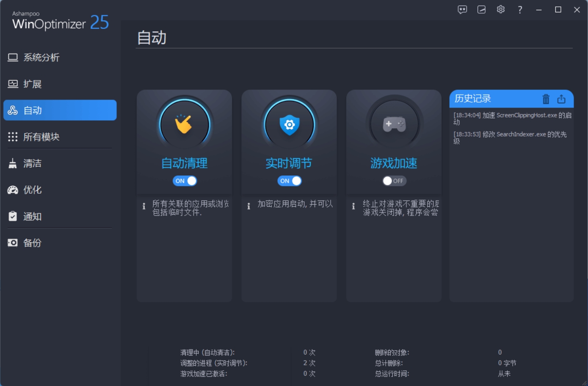Open the feedback chat icon in title bar
The height and width of the screenshot is (386, 588).
point(462,10)
